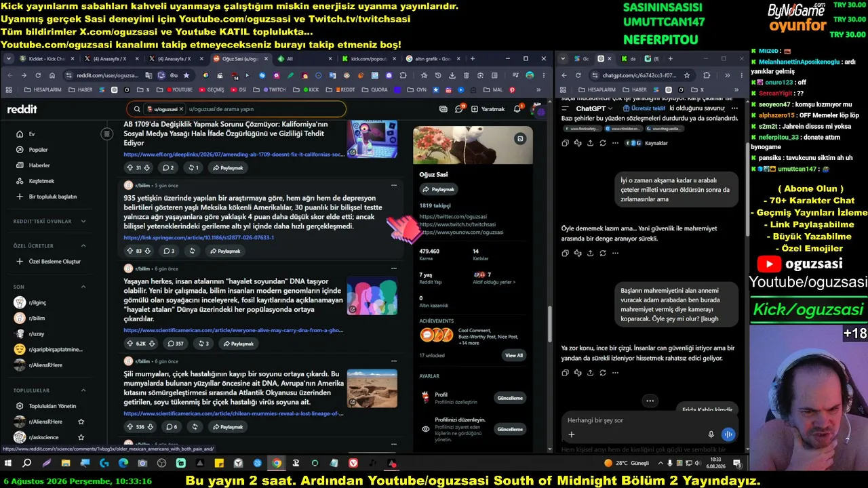Screen dimensions: 868x488
Task: Collapse the Reddit left sidebar
Action: click(x=106, y=134)
